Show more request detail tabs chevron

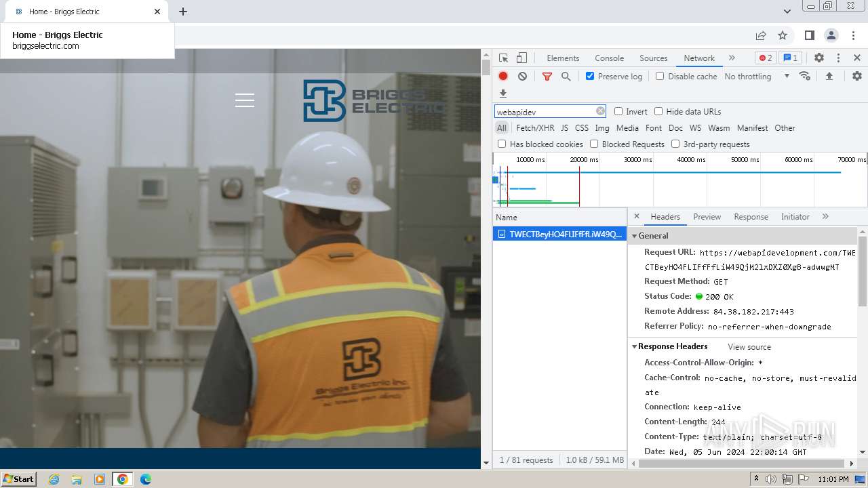(825, 217)
